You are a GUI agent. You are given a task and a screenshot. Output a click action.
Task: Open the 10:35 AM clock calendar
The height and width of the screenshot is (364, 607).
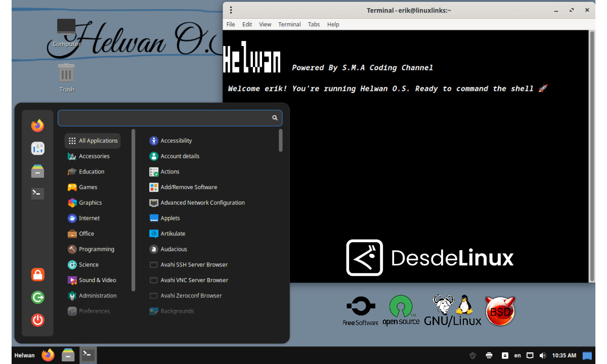(x=564, y=355)
